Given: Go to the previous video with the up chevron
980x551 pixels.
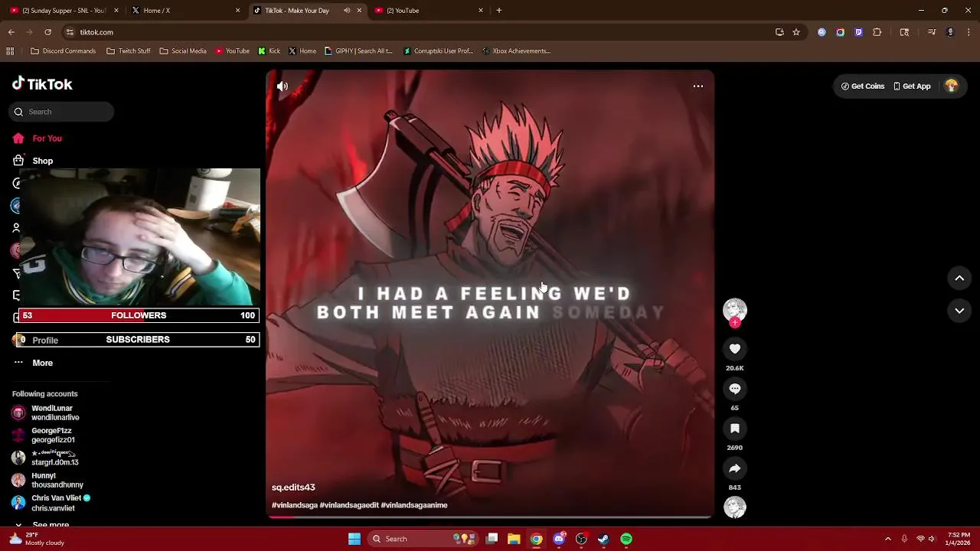Looking at the screenshot, I should click(959, 279).
